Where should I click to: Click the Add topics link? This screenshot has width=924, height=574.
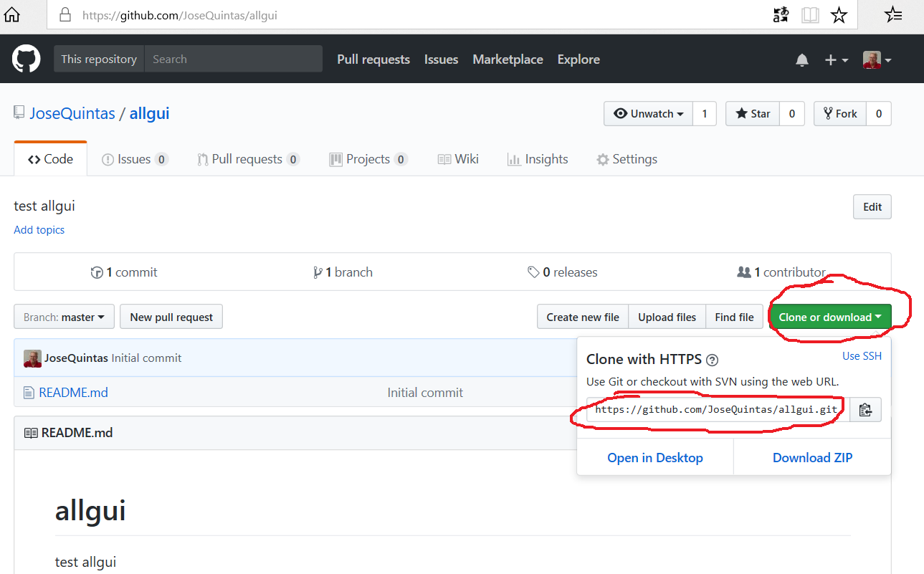39,230
